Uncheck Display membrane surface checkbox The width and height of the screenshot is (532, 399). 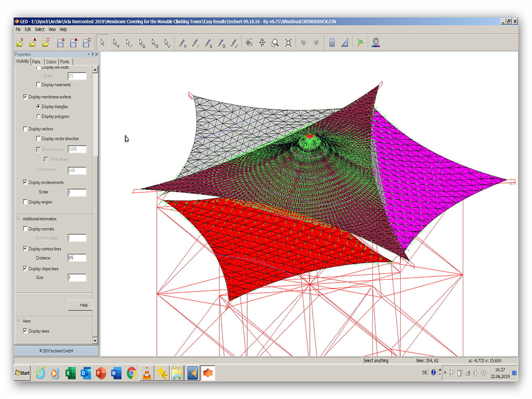[x=25, y=96]
